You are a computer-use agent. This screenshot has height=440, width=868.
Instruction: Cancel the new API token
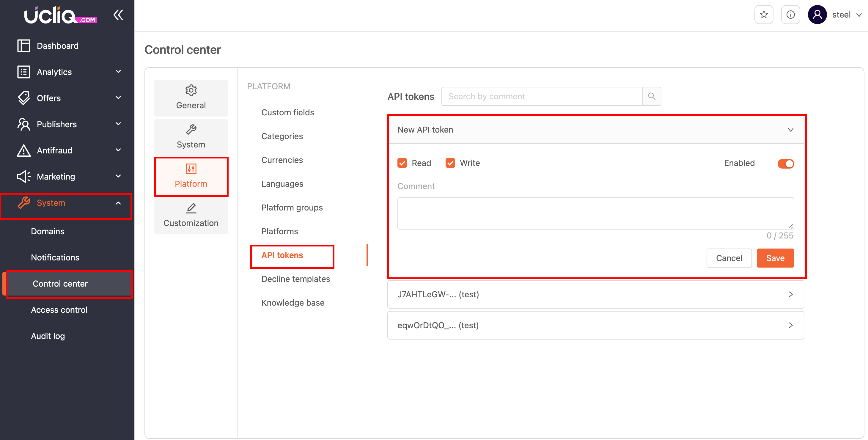(729, 258)
